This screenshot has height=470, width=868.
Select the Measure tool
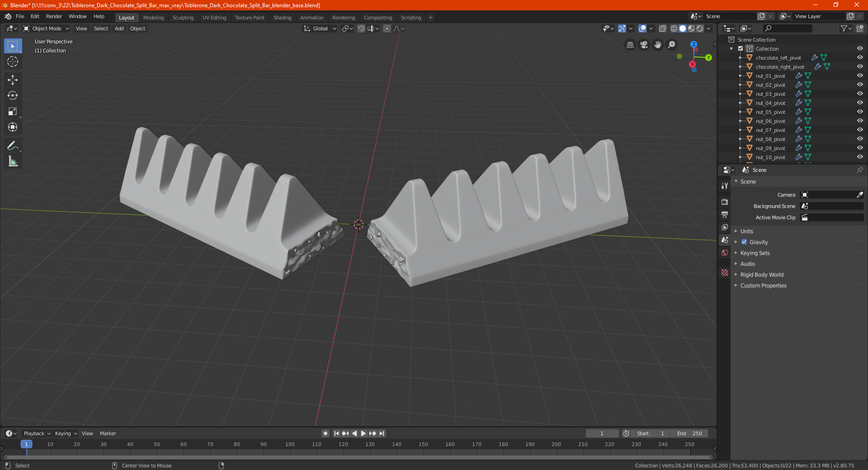(x=13, y=161)
